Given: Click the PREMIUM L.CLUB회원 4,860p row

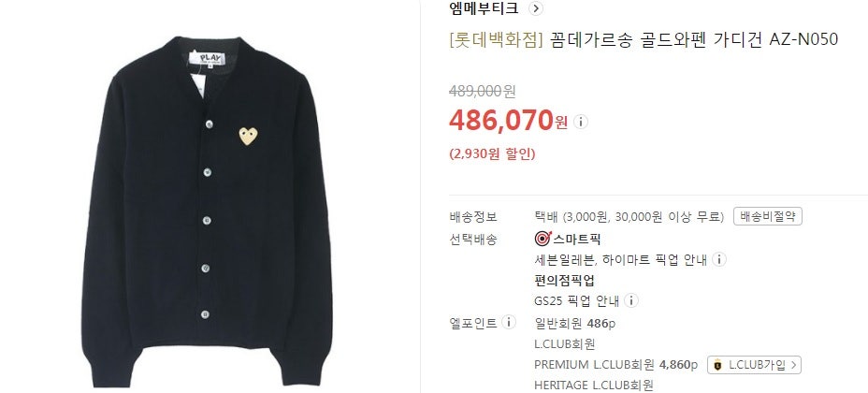Looking at the screenshot, I should point(615,365).
